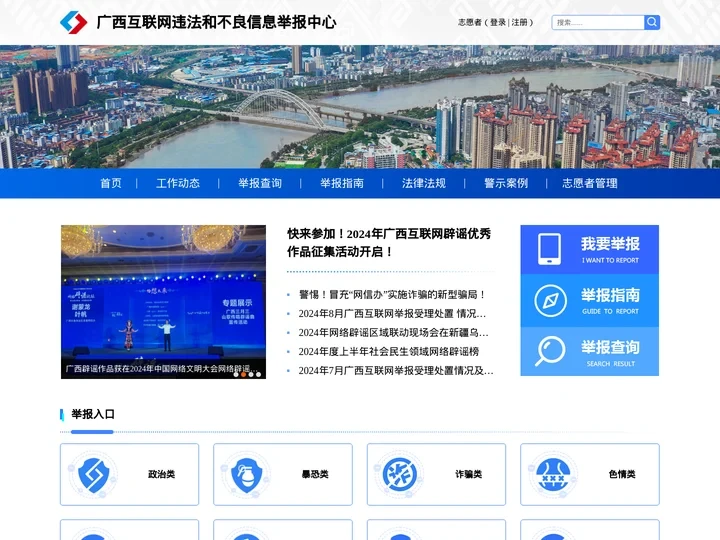Click the 暴恐类 grenade shield icon

(x=247, y=474)
